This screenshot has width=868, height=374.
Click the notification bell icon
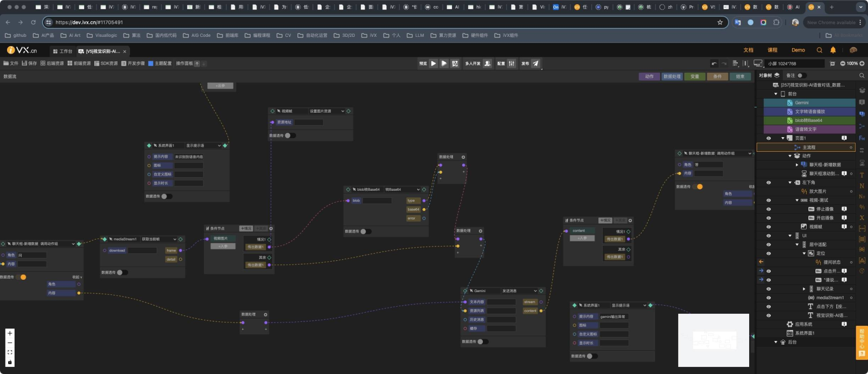(833, 50)
